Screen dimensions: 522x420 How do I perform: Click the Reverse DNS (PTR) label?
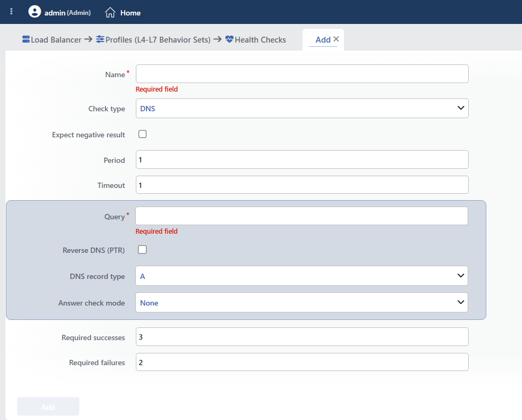94,250
